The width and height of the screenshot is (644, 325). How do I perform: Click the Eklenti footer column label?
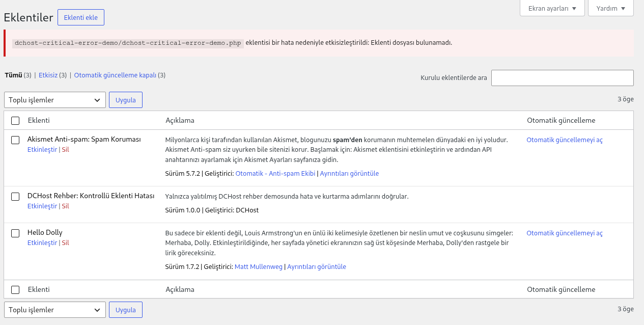(39, 290)
